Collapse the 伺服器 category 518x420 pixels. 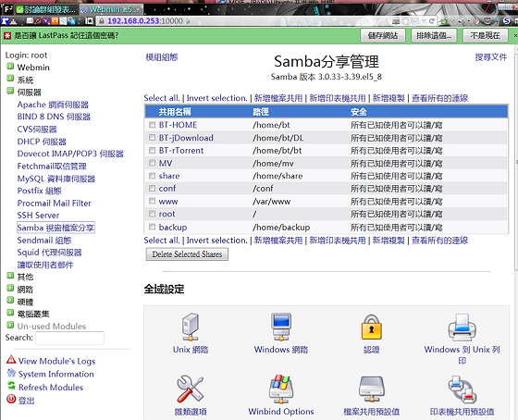click(x=10, y=91)
